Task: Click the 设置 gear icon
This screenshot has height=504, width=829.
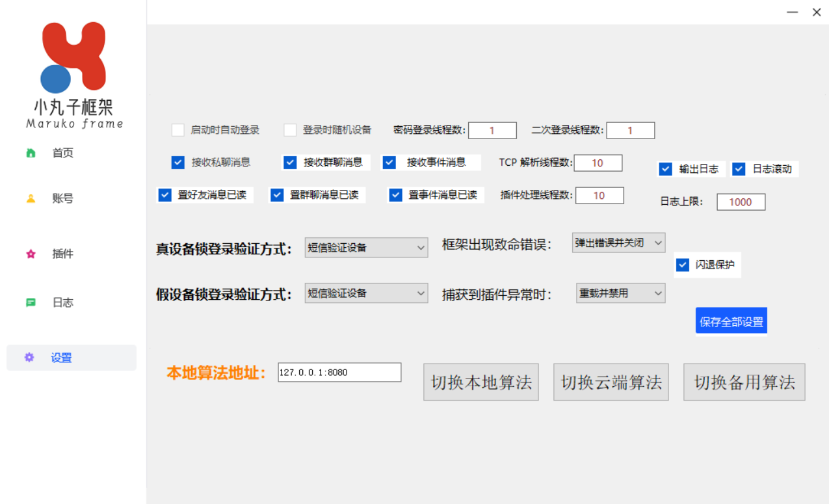Action: [29, 357]
